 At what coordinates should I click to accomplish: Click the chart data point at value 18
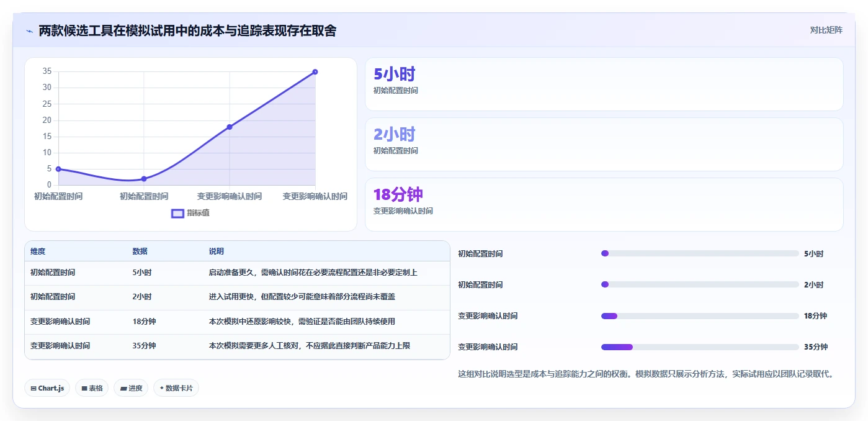point(230,127)
